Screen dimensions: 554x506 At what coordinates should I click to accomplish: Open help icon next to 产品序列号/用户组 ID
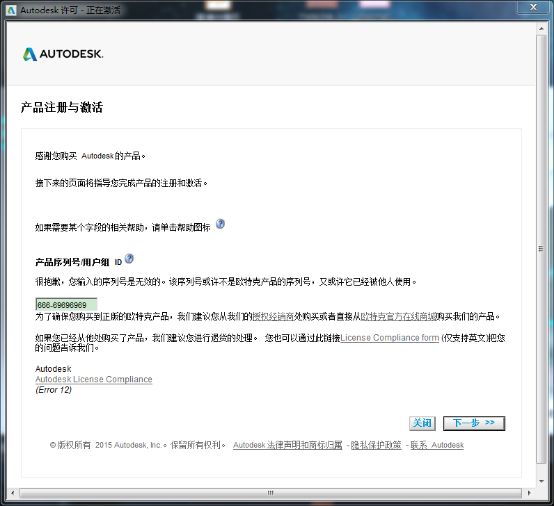[x=129, y=259]
